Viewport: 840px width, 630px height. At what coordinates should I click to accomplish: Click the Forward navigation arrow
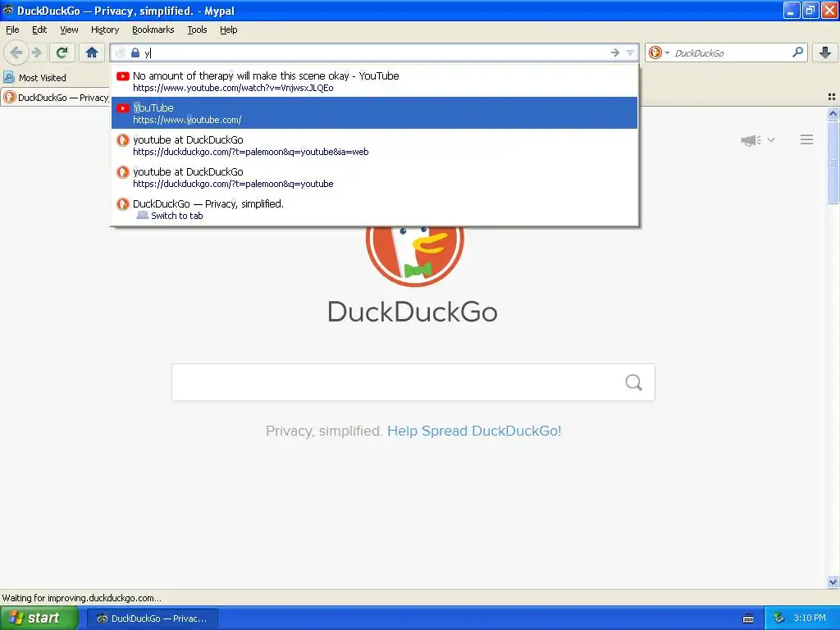(36, 52)
